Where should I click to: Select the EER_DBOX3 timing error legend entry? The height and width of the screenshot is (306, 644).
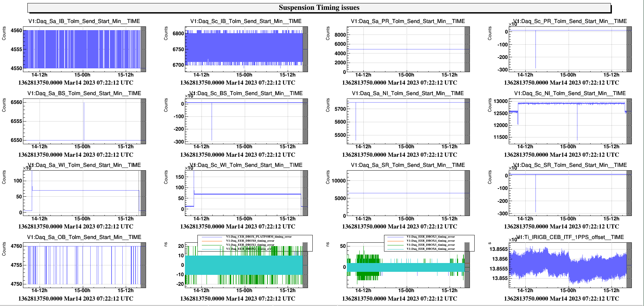tap(430, 237)
